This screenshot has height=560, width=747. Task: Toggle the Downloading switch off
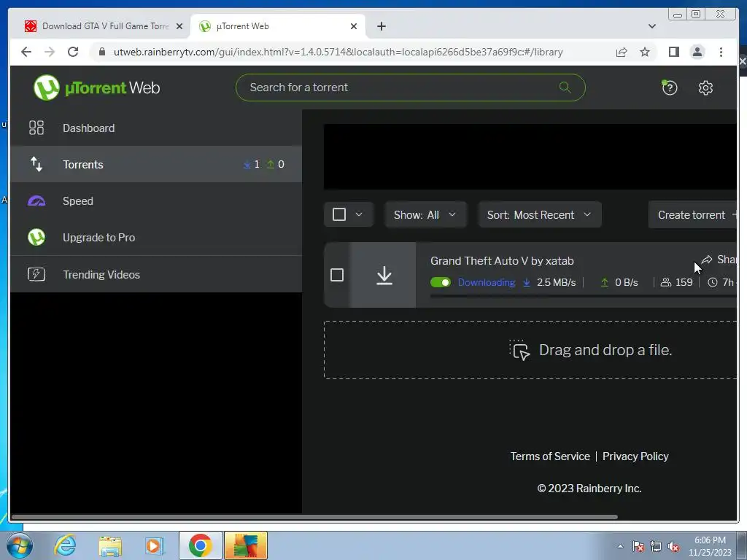pyautogui.click(x=440, y=282)
